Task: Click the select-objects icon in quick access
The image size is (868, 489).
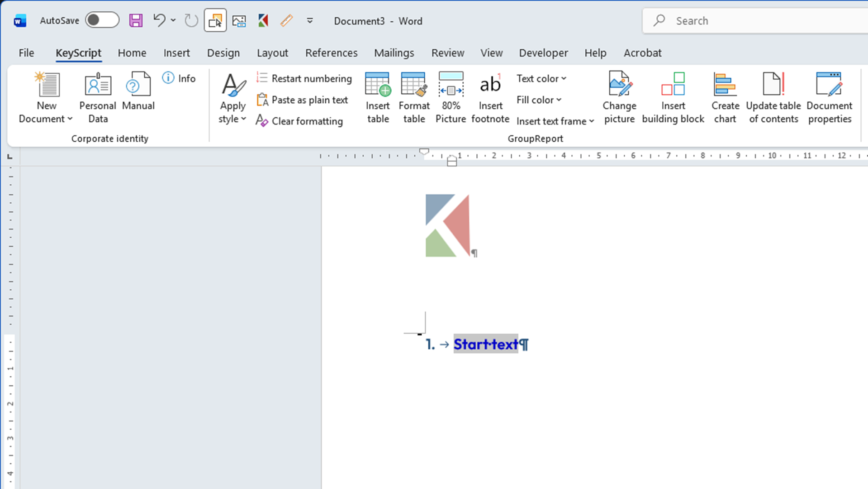Action: [215, 20]
